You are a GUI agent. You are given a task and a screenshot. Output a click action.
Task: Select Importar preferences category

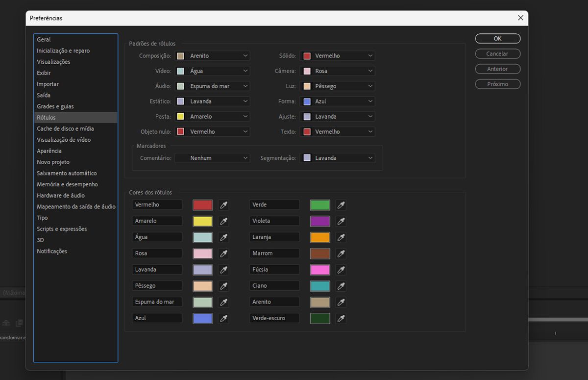point(75,84)
